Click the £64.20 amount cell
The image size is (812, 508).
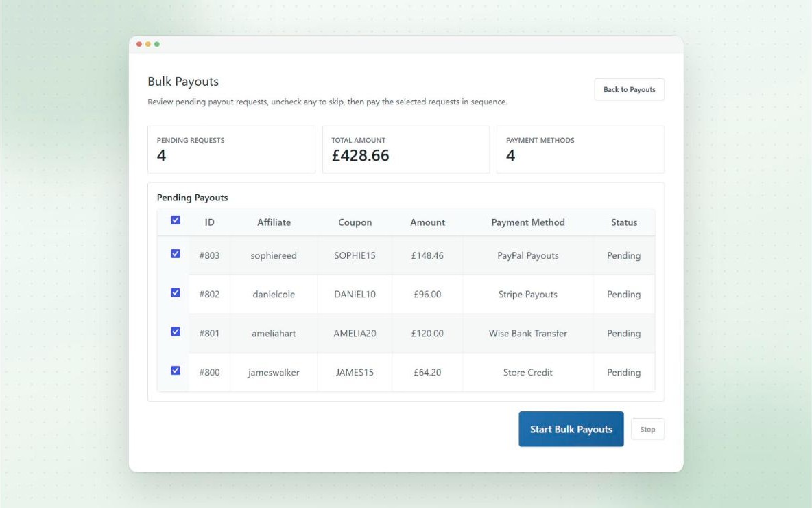(x=427, y=372)
